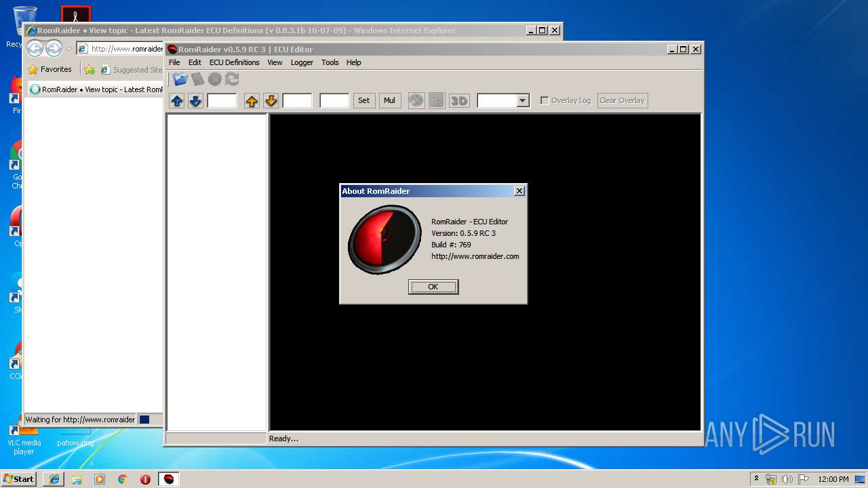Open the Tools menu in RomRaider
This screenshot has width=868, height=488.
(x=330, y=62)
